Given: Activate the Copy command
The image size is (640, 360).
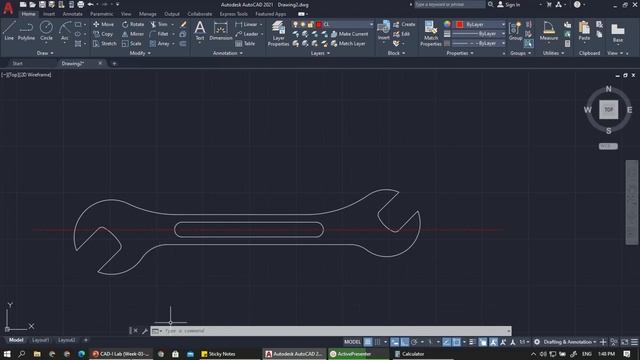Looking at the screenshot, I should coord(103,34).
